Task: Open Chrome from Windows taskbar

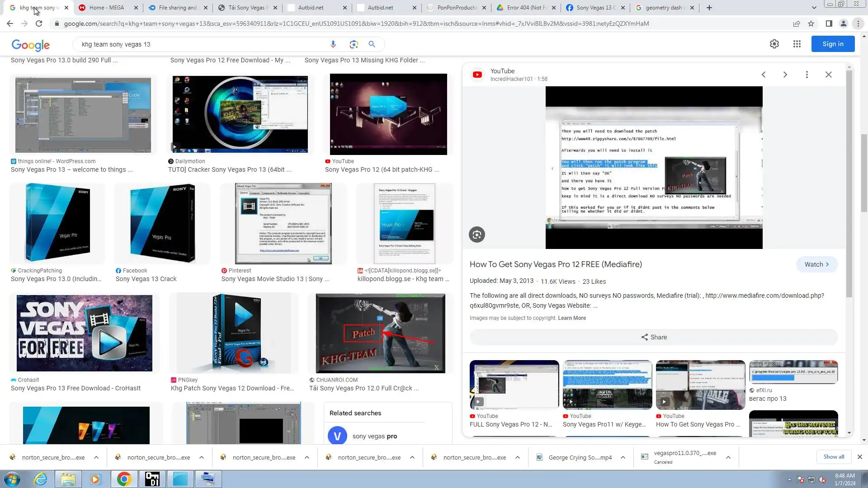Action: tap(124, 479)
